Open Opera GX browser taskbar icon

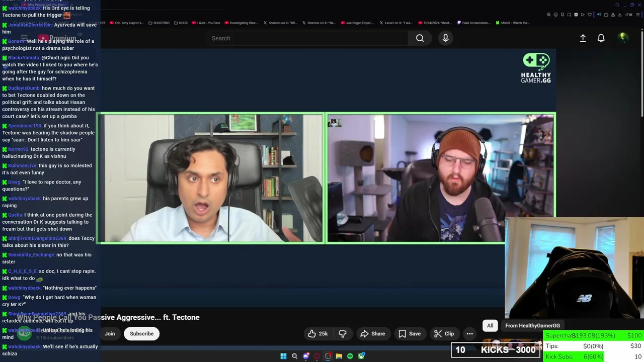coord(317,356)
